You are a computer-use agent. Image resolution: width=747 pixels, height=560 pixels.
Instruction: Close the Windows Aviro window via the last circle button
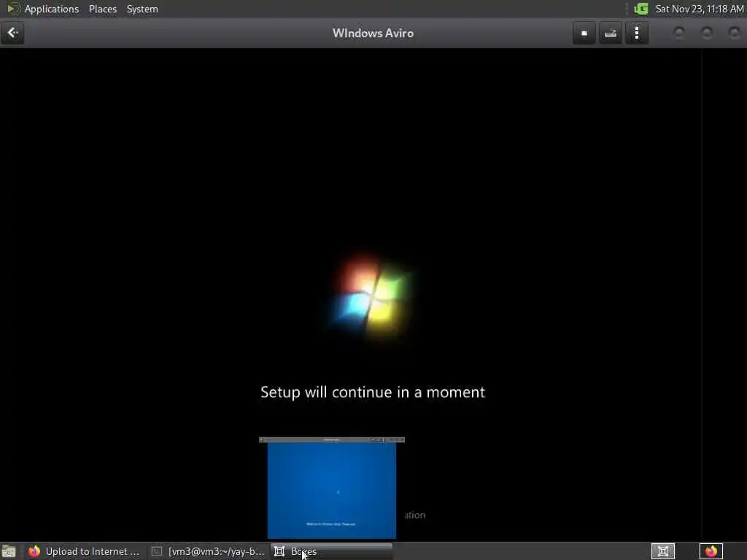pos(734,33)
